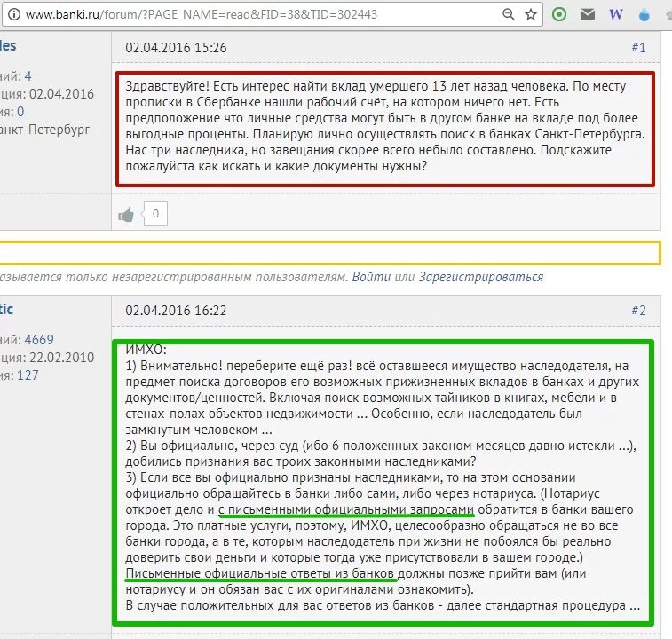
Task: Click the green circle extension icon
Action: [559, 14]
